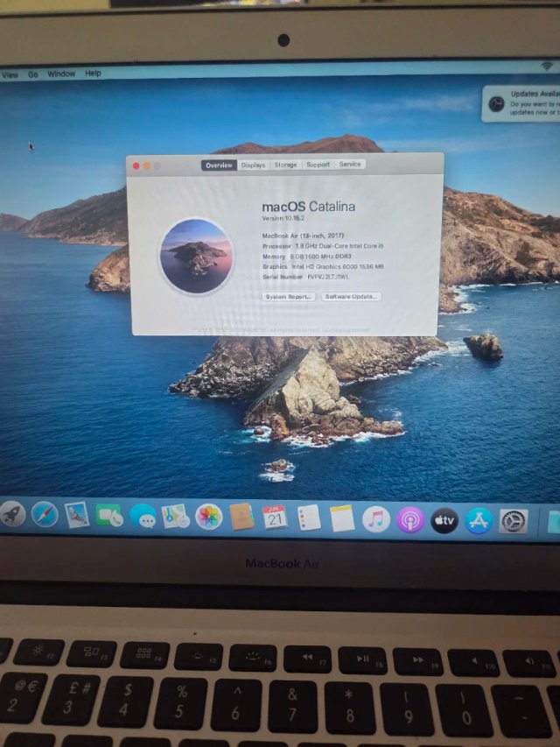
Task: Click the Software Update... button
Action: (x=352, y=296)
